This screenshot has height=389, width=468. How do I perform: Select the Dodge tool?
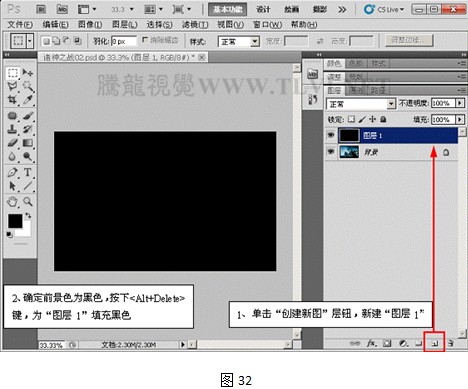pyautogui.click(x=28, y=156)
